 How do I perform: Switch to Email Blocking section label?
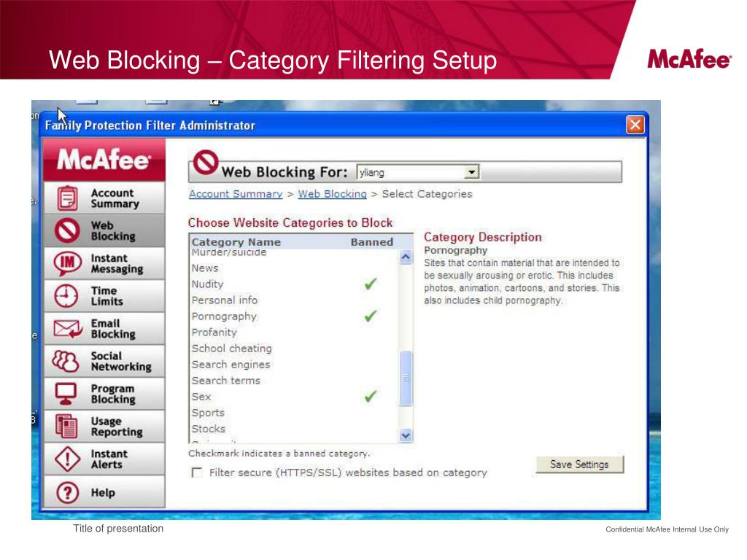click(x=113, y=329)
